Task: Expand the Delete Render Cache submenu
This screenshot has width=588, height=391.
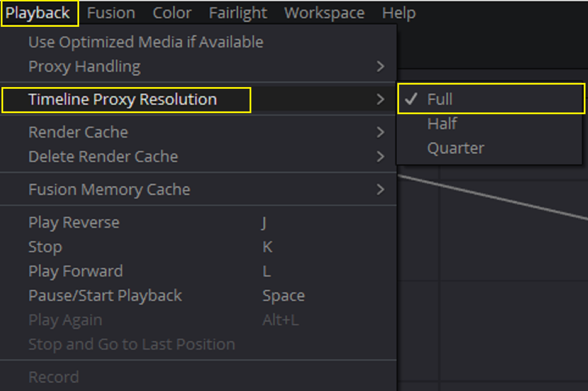Action: [x=198, y=156]
